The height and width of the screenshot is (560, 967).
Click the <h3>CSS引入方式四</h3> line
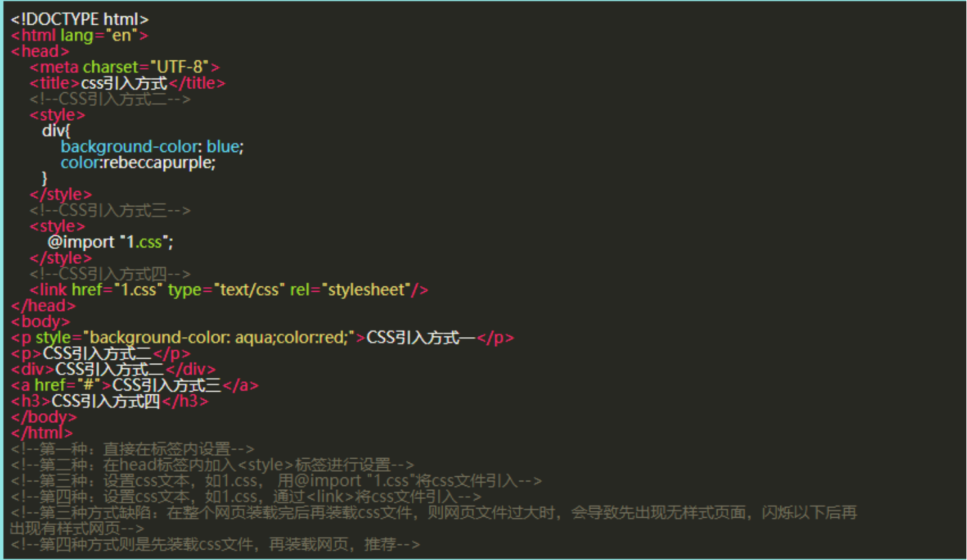(110, 401)
